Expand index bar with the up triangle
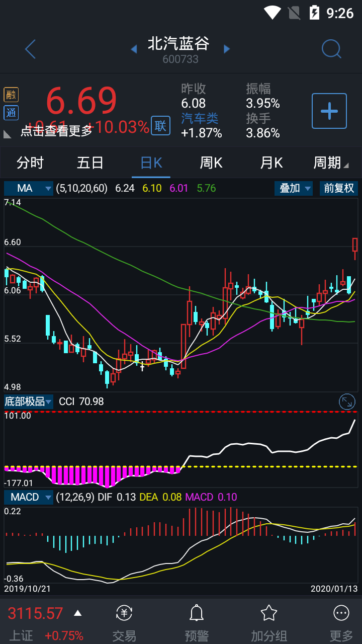Screen dimensions: 362x644 [77, 613]
